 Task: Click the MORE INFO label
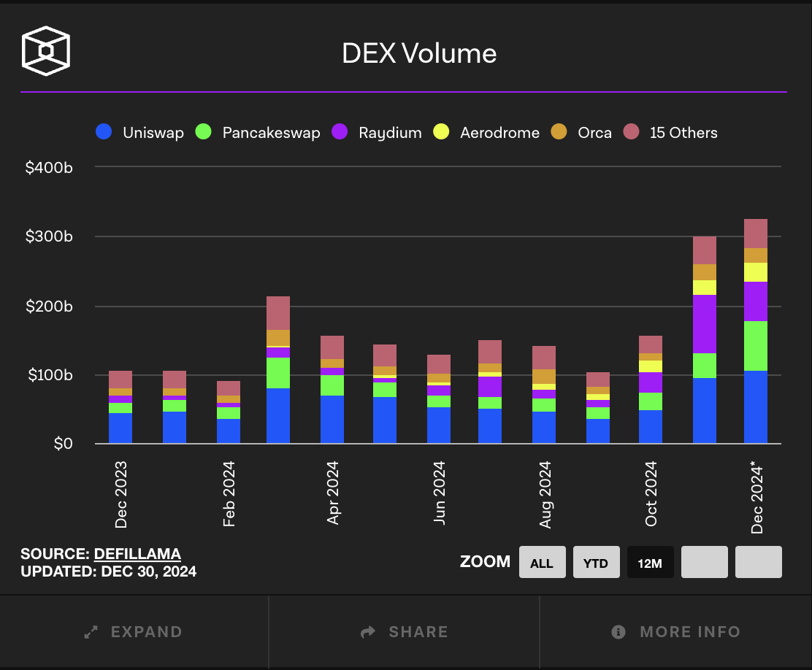click(x=690, y=632)
